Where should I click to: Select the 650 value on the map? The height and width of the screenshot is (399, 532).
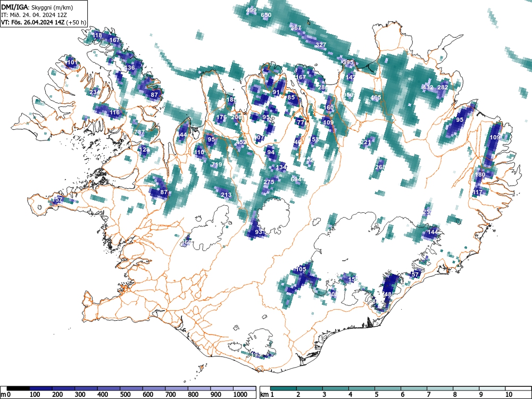coord(266,15)
